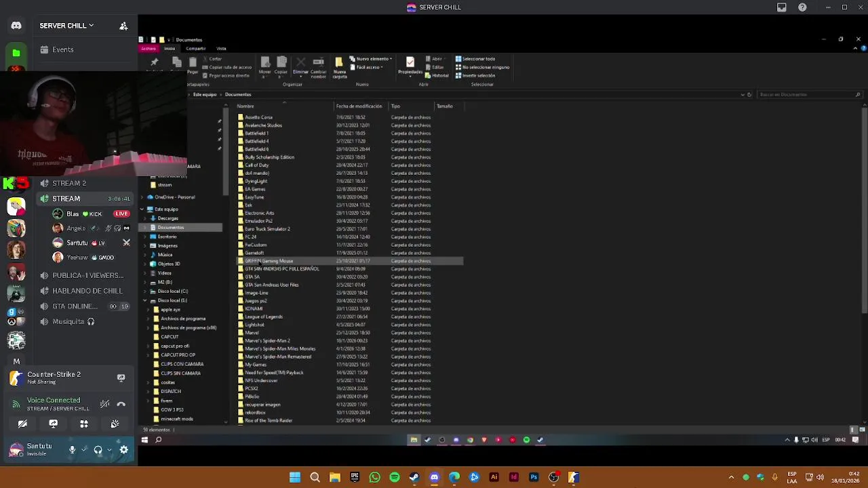Click the Counter-Strike 2 share screen icon
Image resolution: width=868 pixels, height=488 pixels.
(x=121, y=378)
